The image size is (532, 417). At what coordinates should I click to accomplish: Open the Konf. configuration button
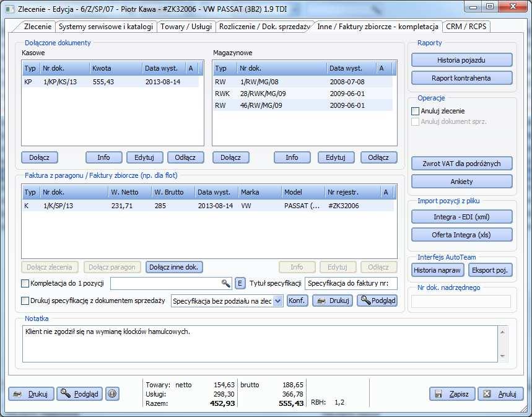[x=297, y=301]
